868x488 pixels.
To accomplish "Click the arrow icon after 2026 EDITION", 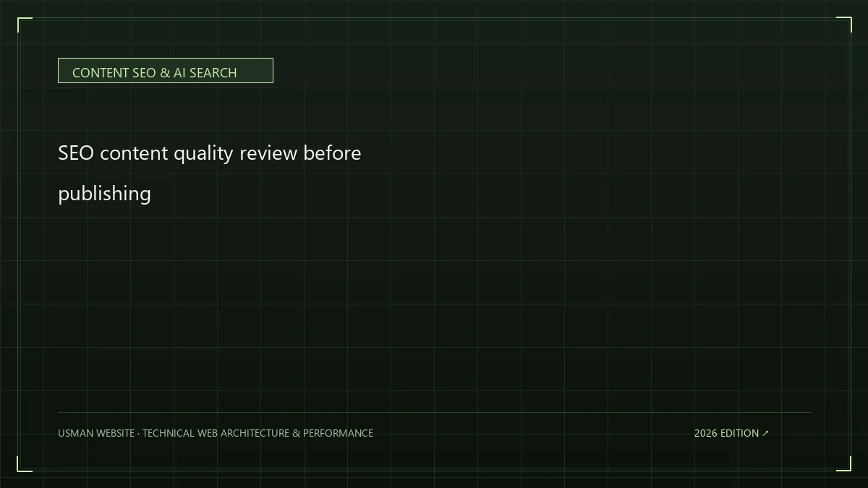I will pos(766,433).
